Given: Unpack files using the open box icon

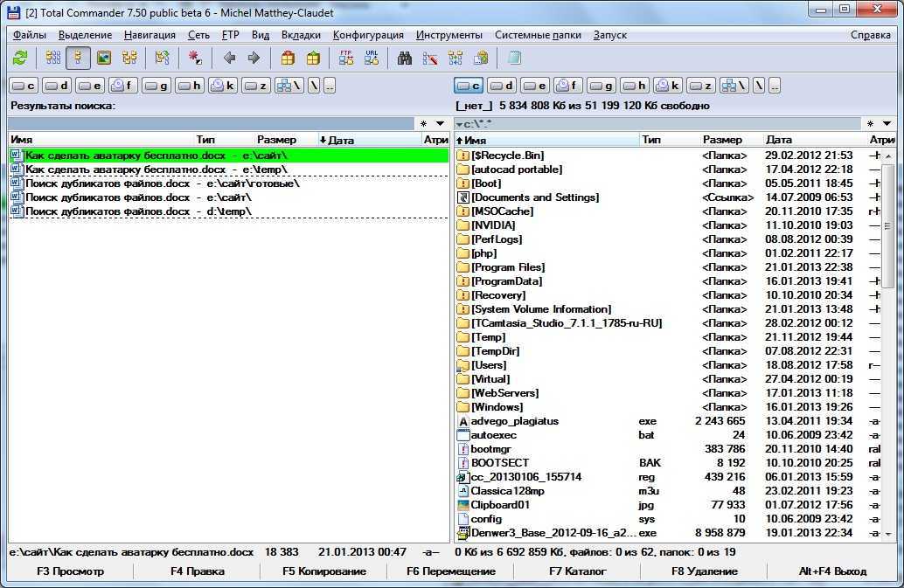Looking at the screenshot, I should click(313, 58).
